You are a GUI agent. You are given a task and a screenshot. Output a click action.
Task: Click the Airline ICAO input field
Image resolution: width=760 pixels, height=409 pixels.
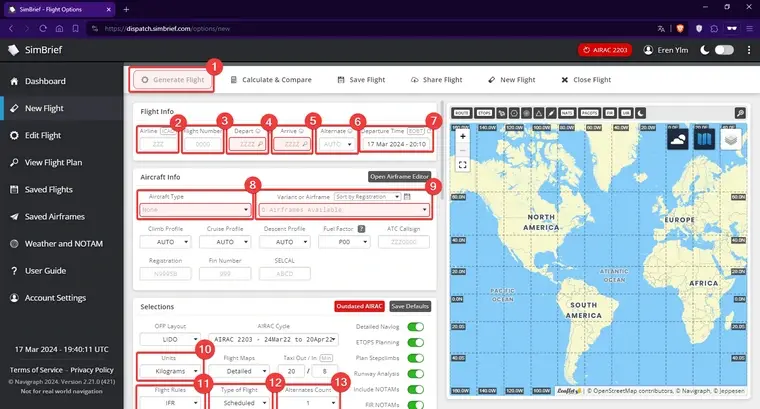[x=158, y=144]
